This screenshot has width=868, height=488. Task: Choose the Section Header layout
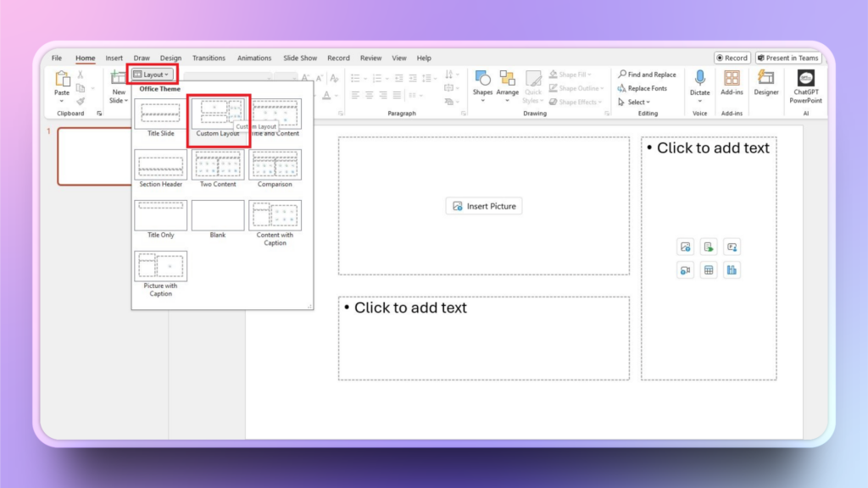[160, 169]
